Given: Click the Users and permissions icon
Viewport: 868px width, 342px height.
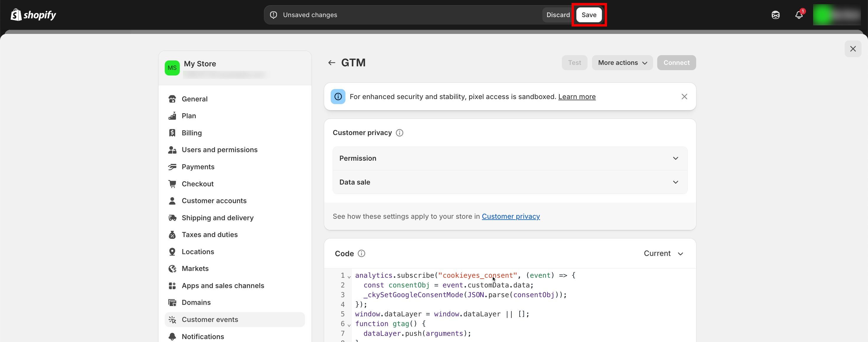Looking at the screenshot, I should tap(172, 150).
